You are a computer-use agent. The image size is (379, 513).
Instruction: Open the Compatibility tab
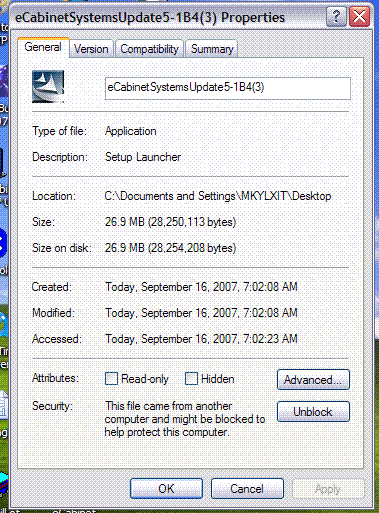coord(149,49)
